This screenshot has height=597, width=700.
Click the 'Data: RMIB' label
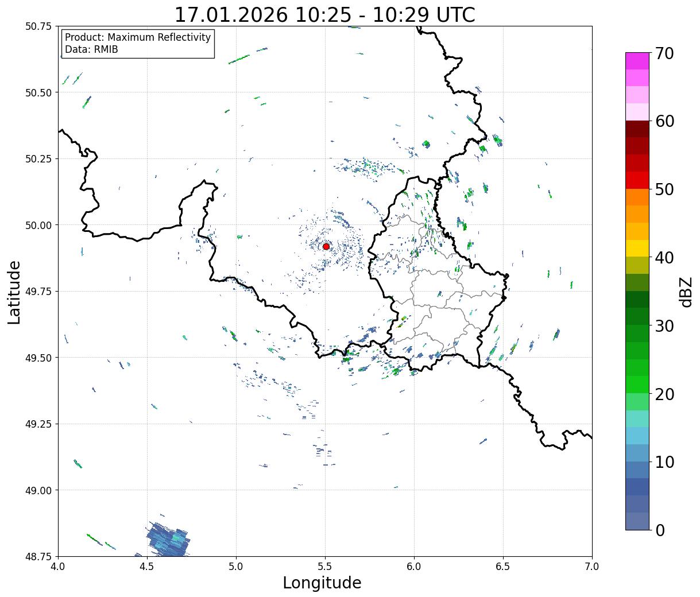(x=91, y=50)
